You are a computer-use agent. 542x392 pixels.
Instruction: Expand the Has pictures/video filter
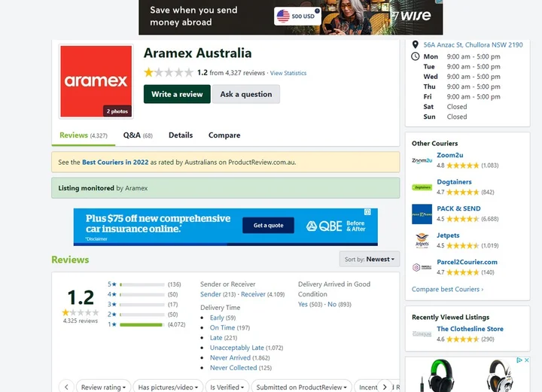(168, 387)
